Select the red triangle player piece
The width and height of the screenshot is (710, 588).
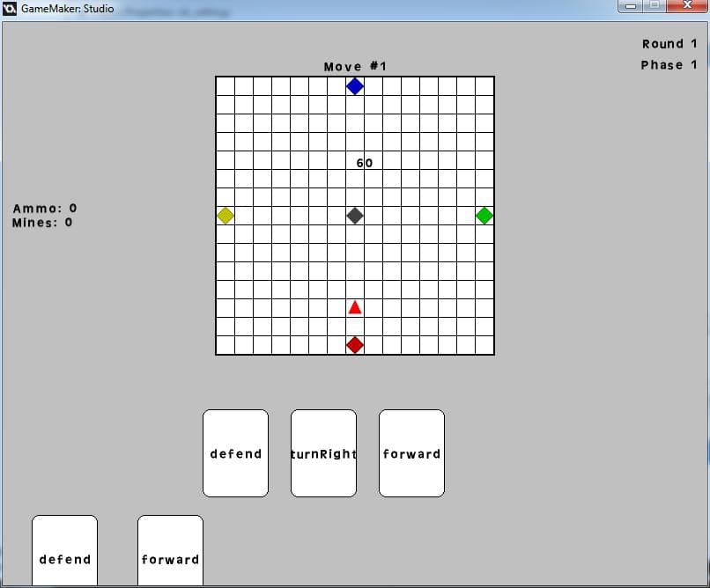click(355, 307)
